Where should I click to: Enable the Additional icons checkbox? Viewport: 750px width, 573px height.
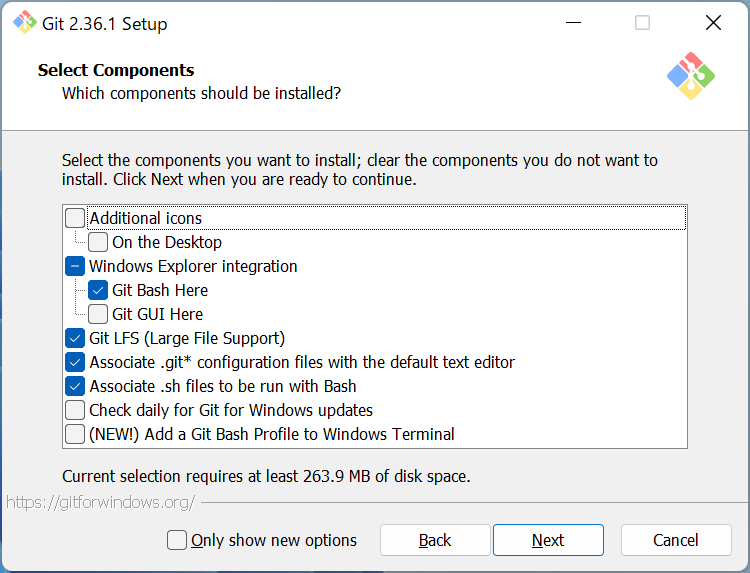pos(75,218)
